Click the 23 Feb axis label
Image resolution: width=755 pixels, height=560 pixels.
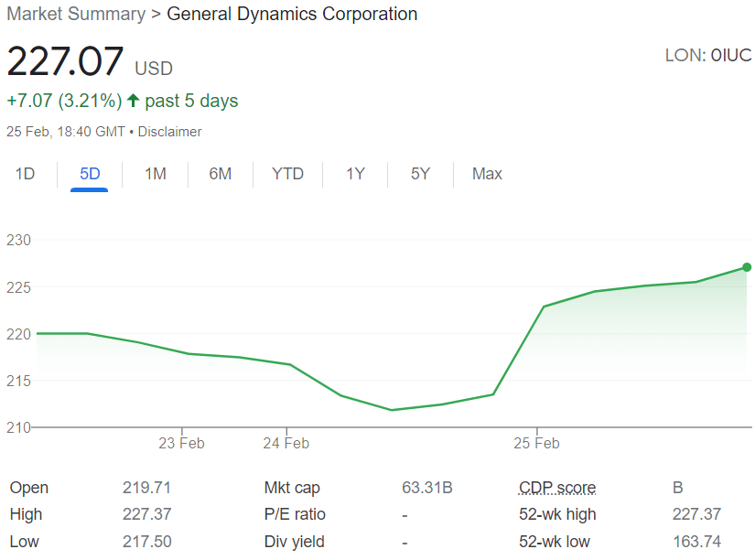pyautogui.click(x=181, y=443)
